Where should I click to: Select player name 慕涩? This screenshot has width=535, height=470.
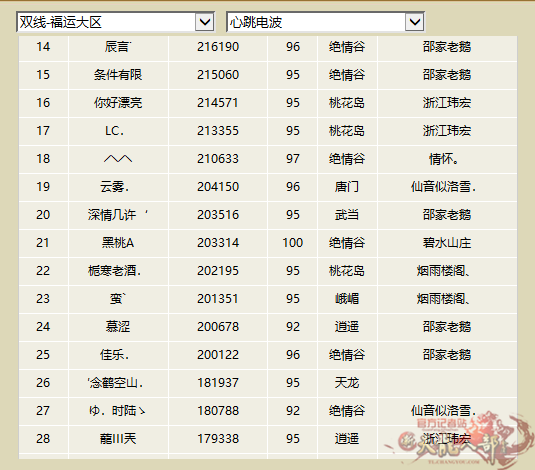point(118,327)
